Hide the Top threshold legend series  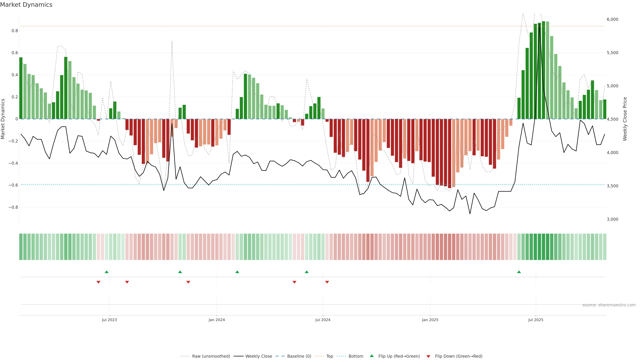pyautogui.click(x=330, y=356)
